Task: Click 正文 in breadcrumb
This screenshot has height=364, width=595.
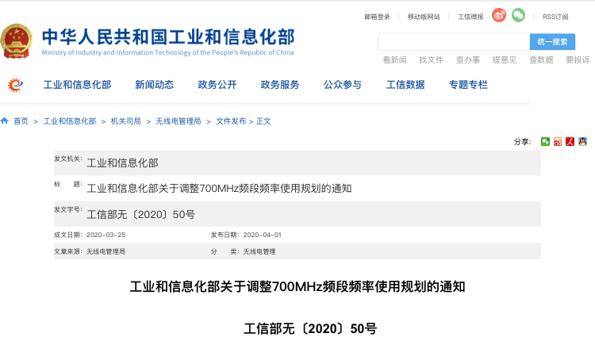Action: point(263,121)
